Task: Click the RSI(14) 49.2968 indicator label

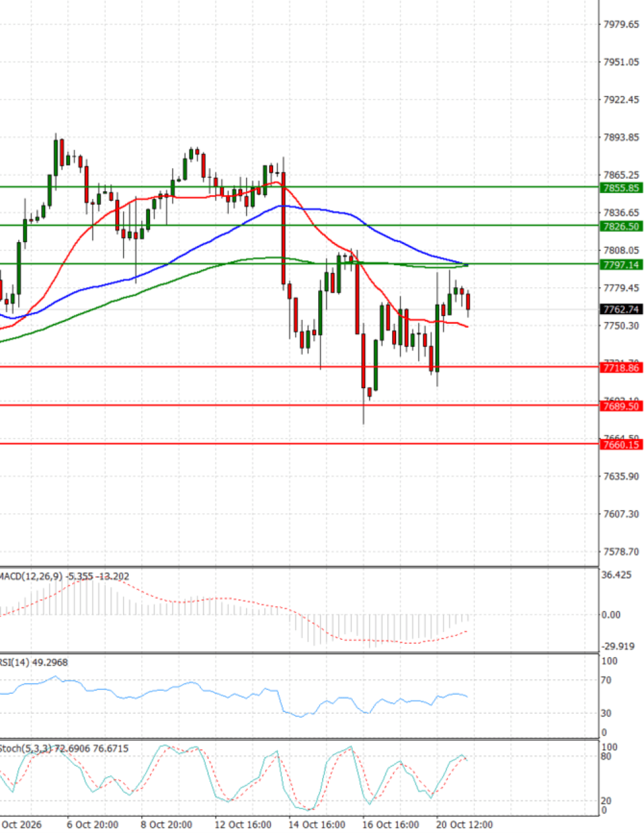Action: (33, 662)
